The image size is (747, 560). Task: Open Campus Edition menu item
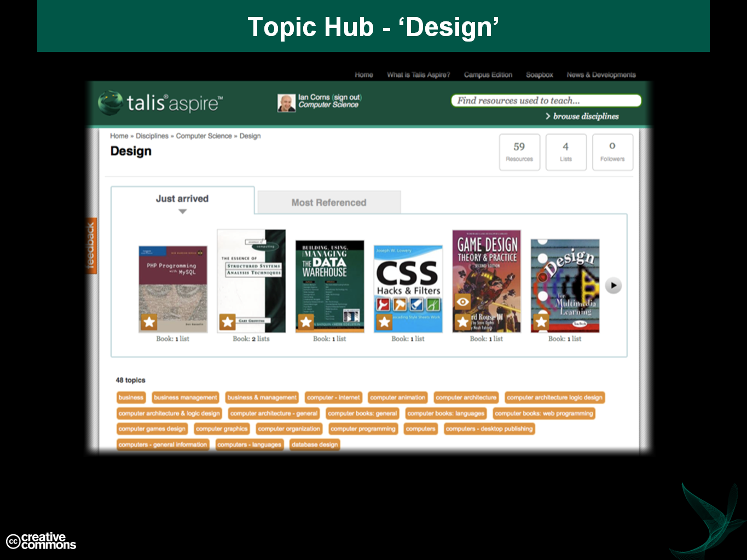pos(488,75)
